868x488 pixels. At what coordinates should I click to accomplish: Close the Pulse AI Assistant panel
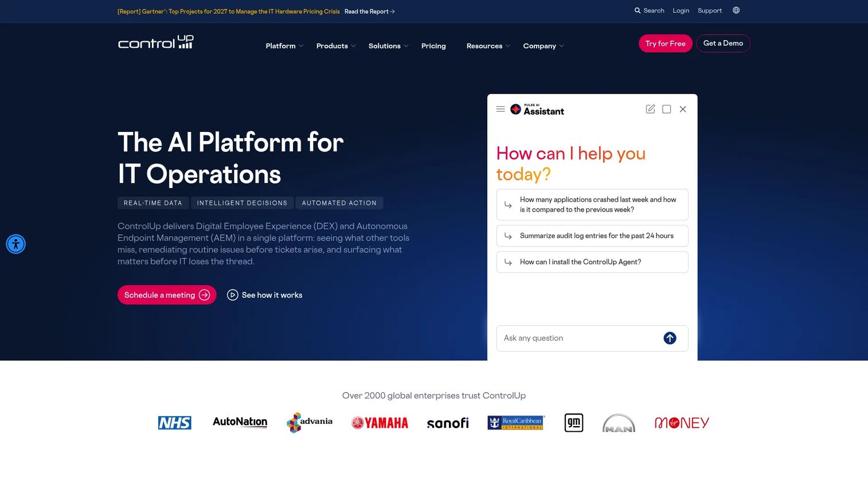(x=683, y=109)
